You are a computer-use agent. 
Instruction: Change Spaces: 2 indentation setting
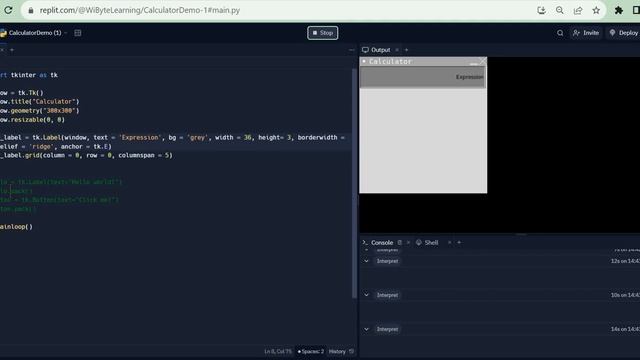click(311, 351)
